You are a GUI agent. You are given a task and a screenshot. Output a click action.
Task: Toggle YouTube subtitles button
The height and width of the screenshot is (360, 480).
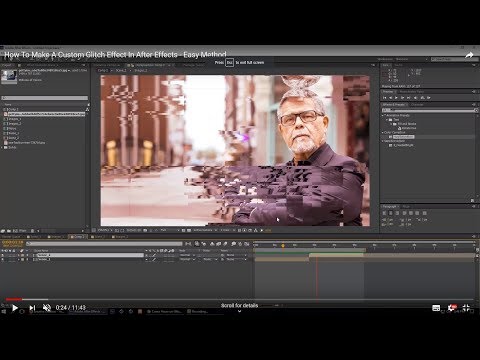click(436, 308)
